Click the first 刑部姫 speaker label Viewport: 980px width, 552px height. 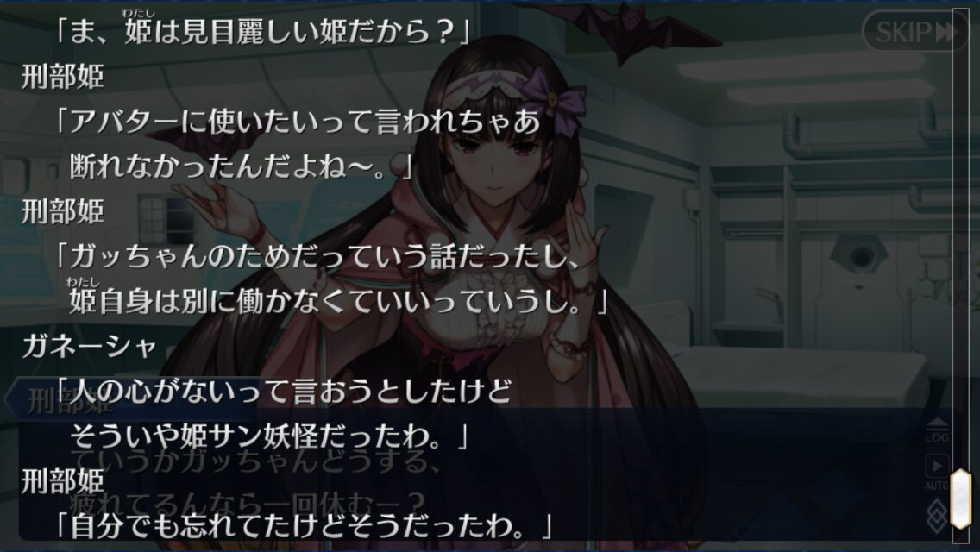(62, 78)
